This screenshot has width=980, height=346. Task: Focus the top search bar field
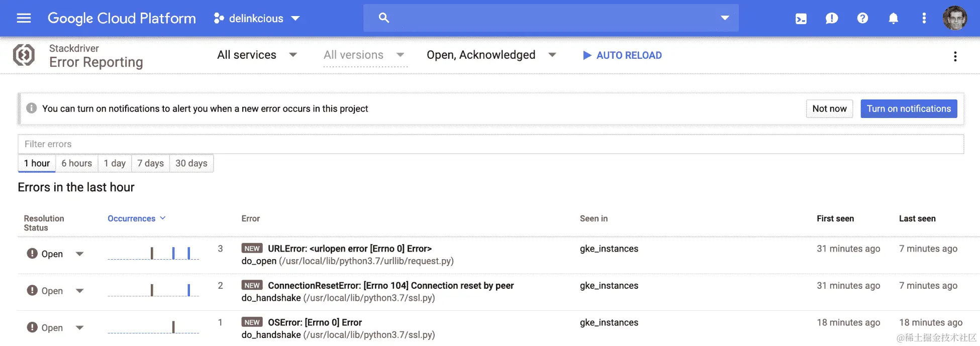coord(551,18)
